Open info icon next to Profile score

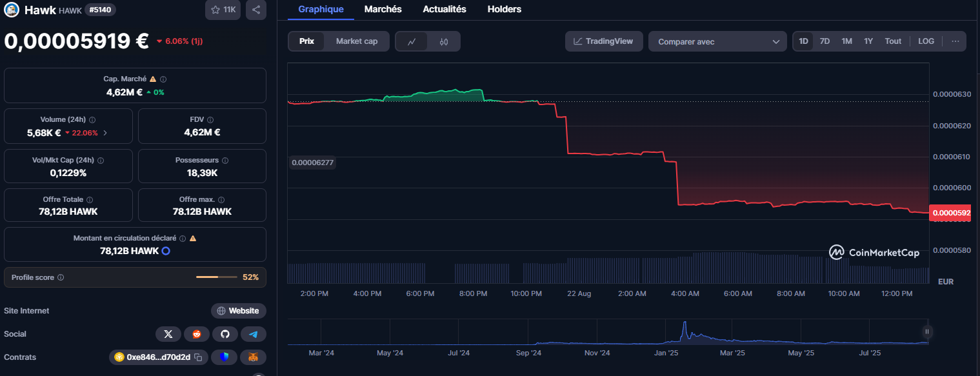pyautogui.click(x=61, y=277)
